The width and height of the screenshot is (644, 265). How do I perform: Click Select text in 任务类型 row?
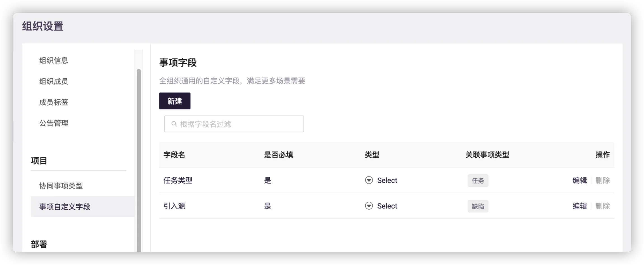387,180
